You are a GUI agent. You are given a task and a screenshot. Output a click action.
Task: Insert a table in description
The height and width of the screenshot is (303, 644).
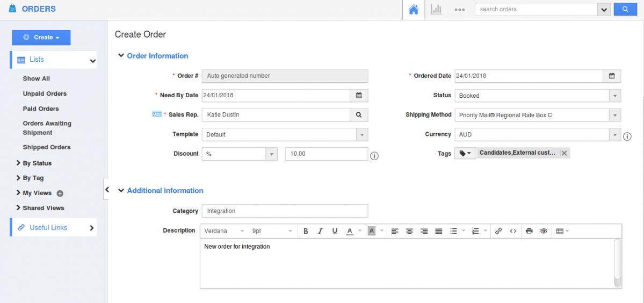tap(559, 231)
